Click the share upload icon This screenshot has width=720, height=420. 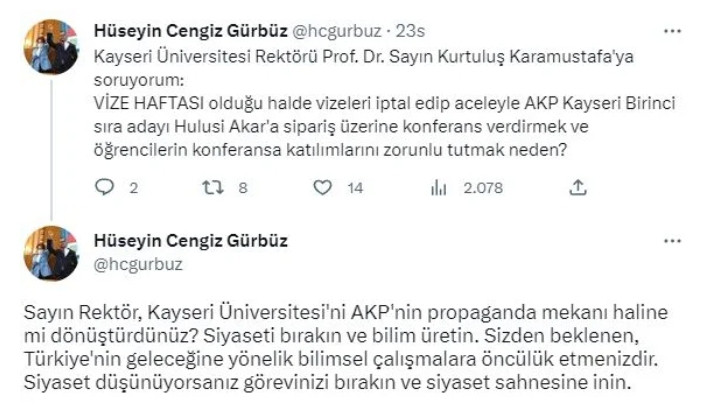(x=577, y=187)
